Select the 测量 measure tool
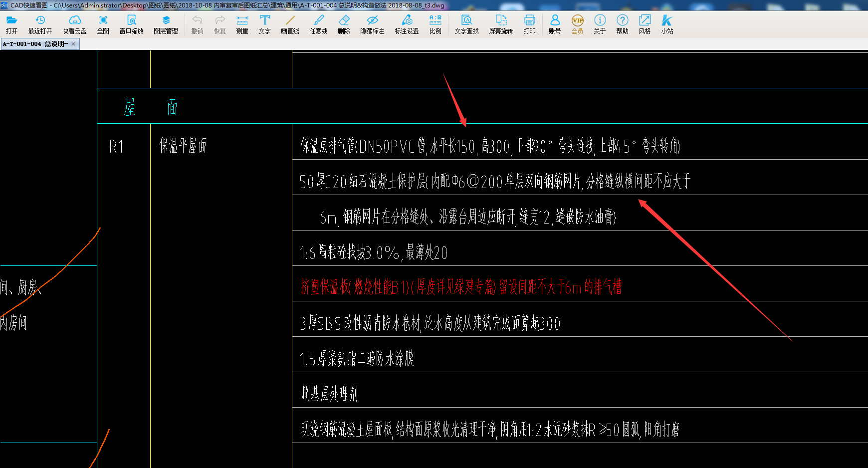Image resolution: width=868 pixels, height=468 pixels. point(242,24)
